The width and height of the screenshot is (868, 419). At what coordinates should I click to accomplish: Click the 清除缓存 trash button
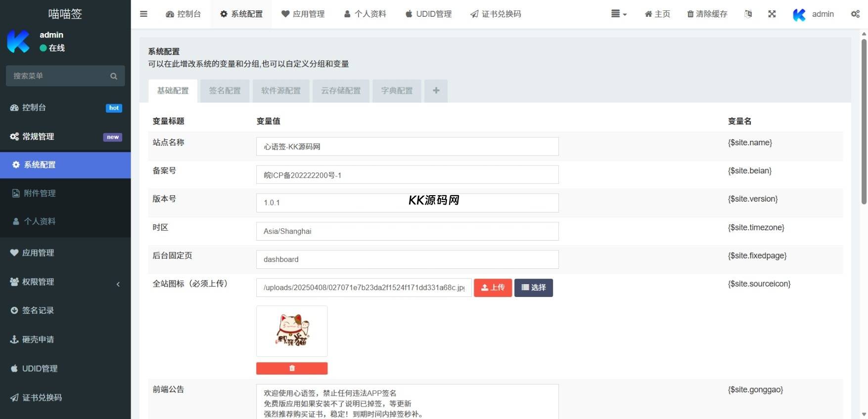click(x=707, y=14)
